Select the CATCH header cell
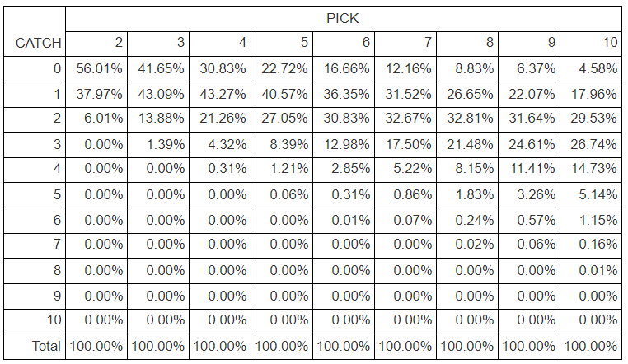 (x=35, y=31)
